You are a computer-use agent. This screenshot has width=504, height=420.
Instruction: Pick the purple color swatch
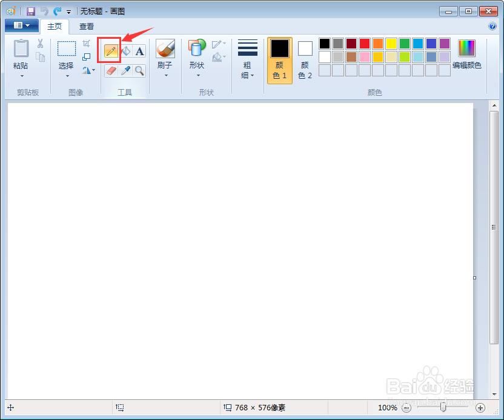pyautogui.click(x=445, y=44)
